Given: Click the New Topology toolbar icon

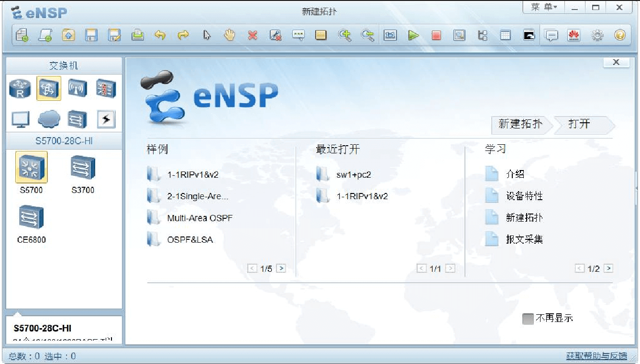Looking at the screenshot, I should pyautogui.click(x=22, y=35).
